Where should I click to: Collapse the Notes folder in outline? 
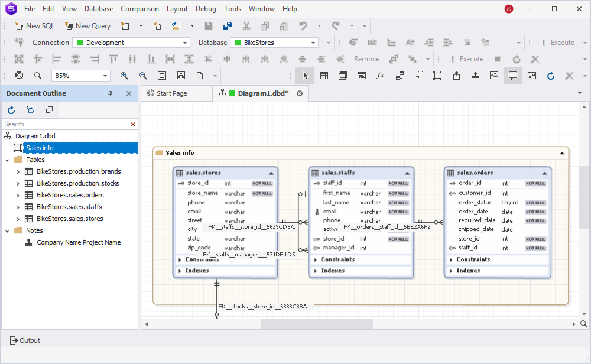(x=7, y=230)
